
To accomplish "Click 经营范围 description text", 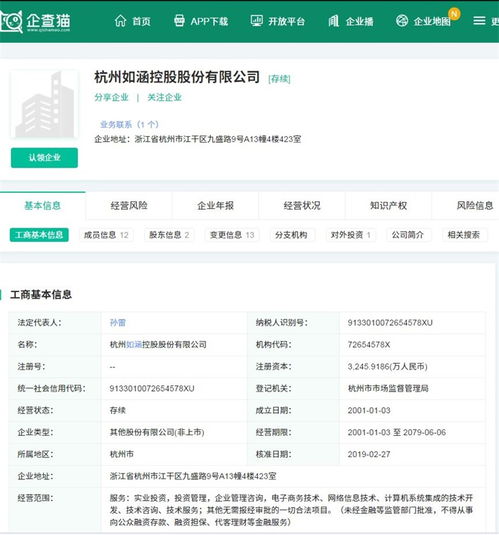I will pos(291,510).
